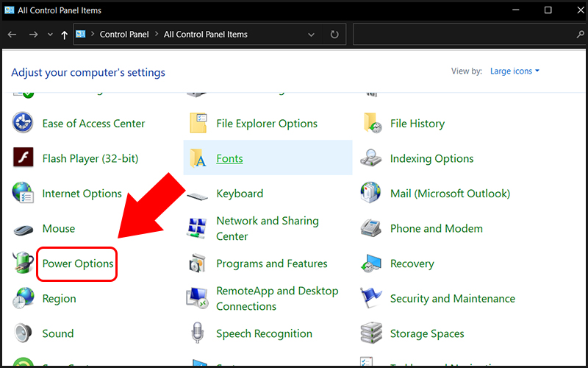588x368 pixels.
Task: Click the Sound speaker icon
Action: coord(23,333)
